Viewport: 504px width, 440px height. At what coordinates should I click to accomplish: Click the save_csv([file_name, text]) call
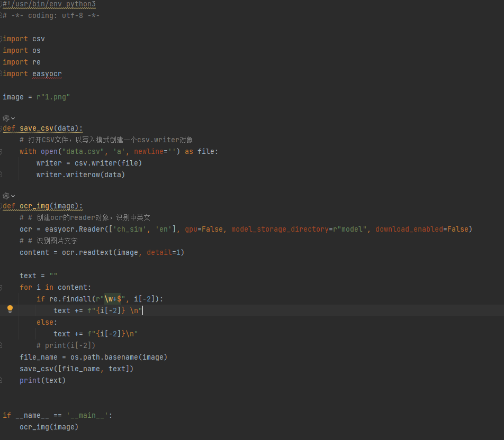[x=76, y=369]
